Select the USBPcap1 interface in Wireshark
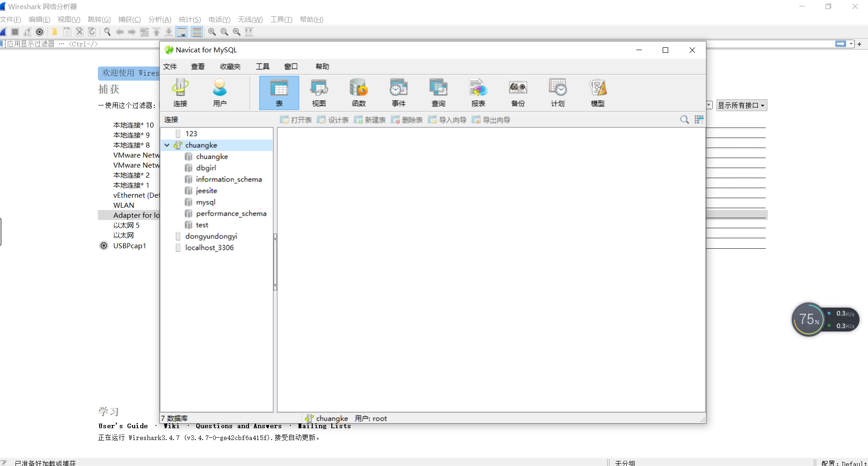This screenshot has width=868, height=466. [130, 246]
